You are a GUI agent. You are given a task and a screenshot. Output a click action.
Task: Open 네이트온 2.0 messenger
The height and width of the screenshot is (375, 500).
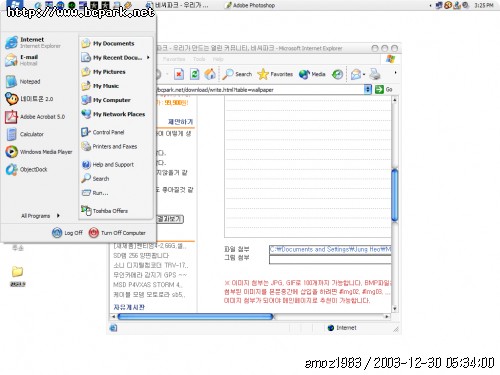[29, 99]
